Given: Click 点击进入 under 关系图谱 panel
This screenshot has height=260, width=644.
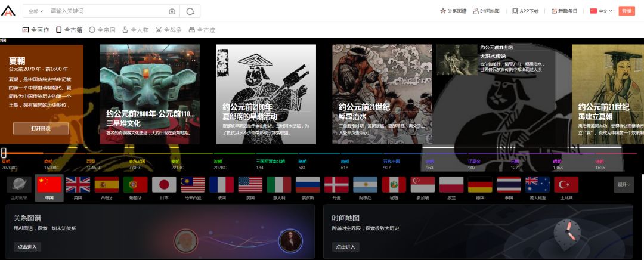Looking at the screenshot, I should click(27, 247).
